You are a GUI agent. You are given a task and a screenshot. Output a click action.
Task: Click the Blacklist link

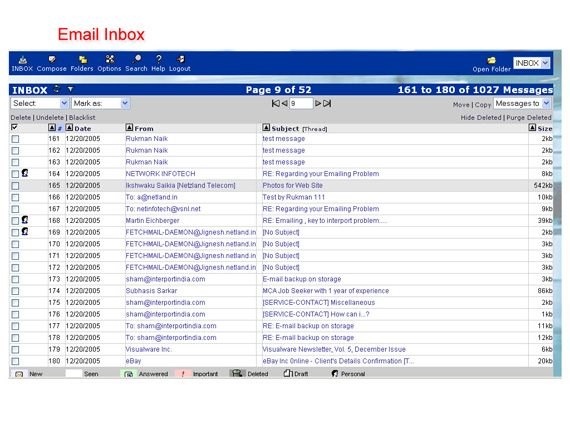pos(82,118)
